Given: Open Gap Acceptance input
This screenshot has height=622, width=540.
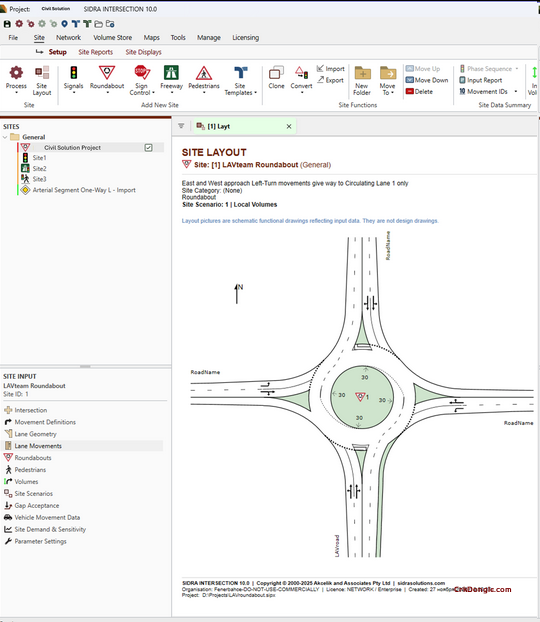Looking at the screenshot, I should tap(37, 505).
